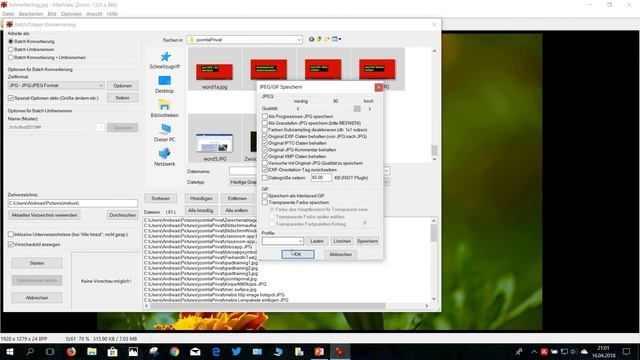This screenshot has height=360, width=640.
Task: Click the up-one-level folder icon
Action: [x=319, y=39]
